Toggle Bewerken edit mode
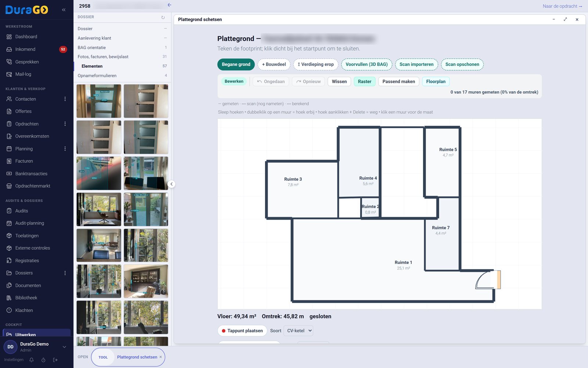588x368 pixels. [234, 82]
